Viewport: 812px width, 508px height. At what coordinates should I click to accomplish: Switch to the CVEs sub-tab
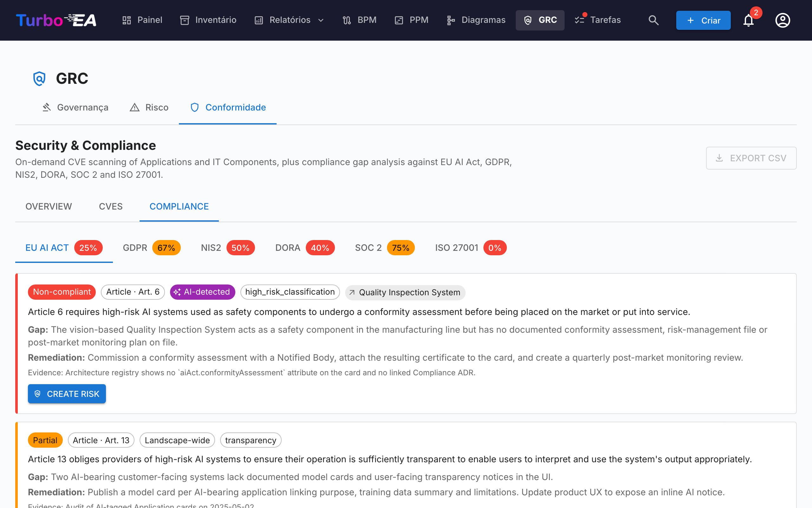pyautogui.click(x=111, y=206)
